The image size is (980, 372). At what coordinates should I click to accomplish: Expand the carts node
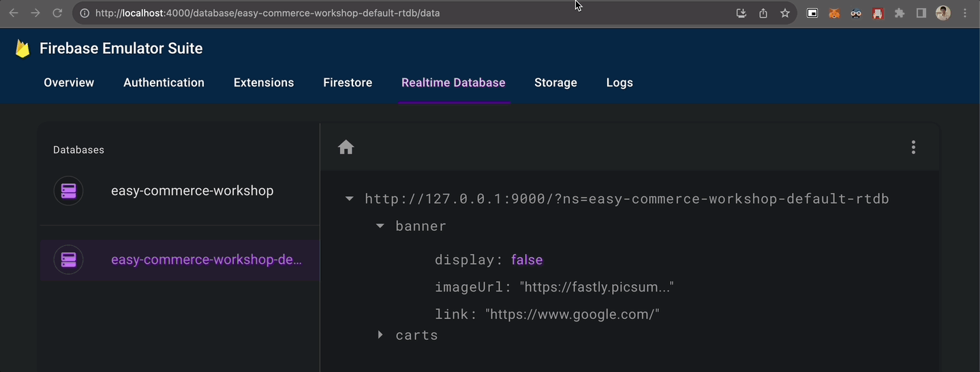coord(380,335)
